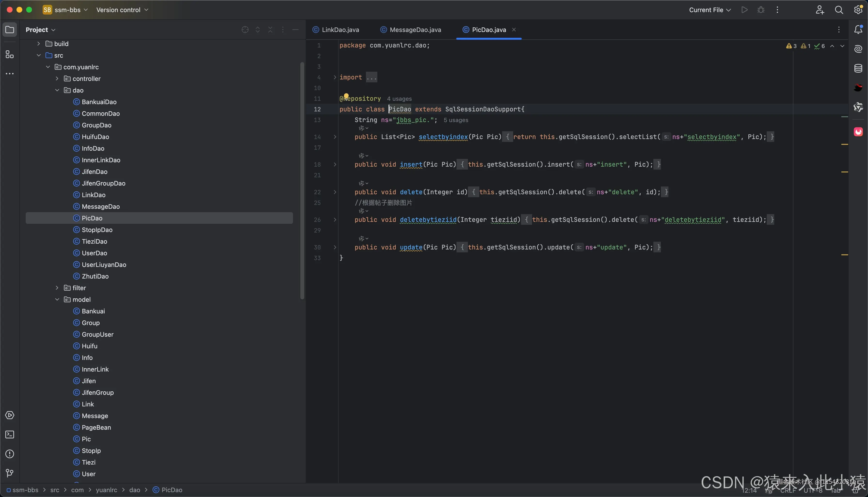
Task: Toggle the Project tool window folder button
Action: pyautogui.click(x=9, y=30)
